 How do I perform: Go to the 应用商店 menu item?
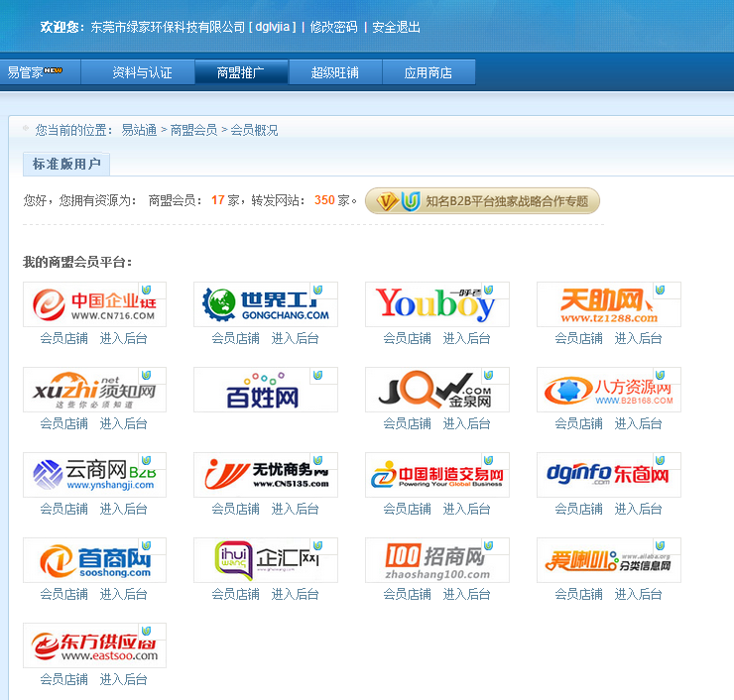428,72
